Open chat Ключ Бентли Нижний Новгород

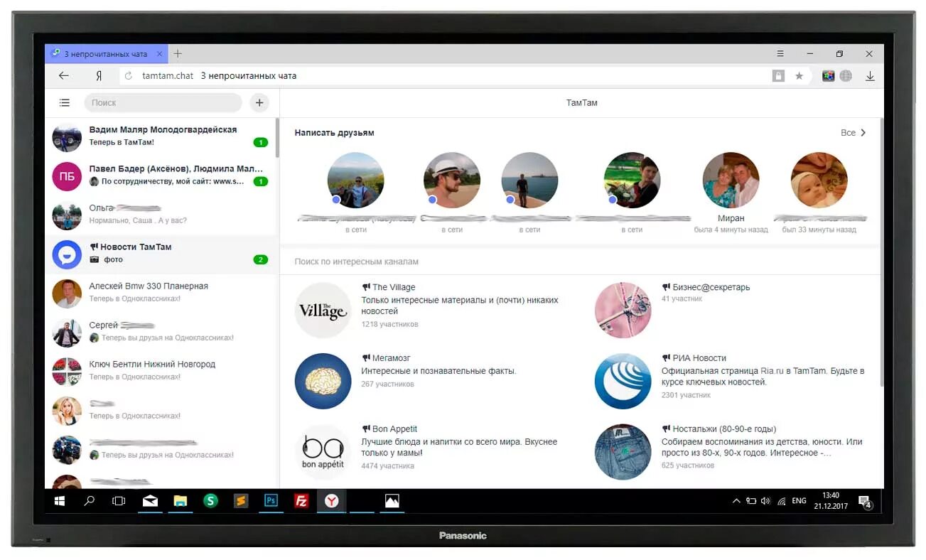tap(161, 371)
